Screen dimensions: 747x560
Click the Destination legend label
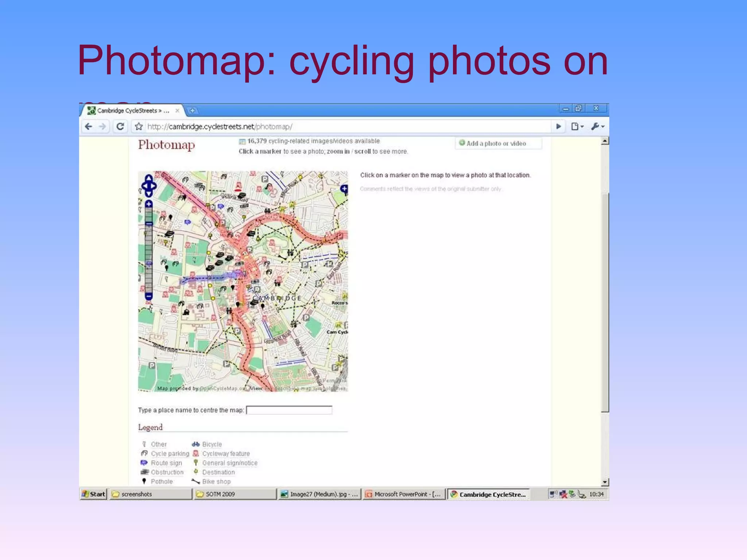(218, 472)
